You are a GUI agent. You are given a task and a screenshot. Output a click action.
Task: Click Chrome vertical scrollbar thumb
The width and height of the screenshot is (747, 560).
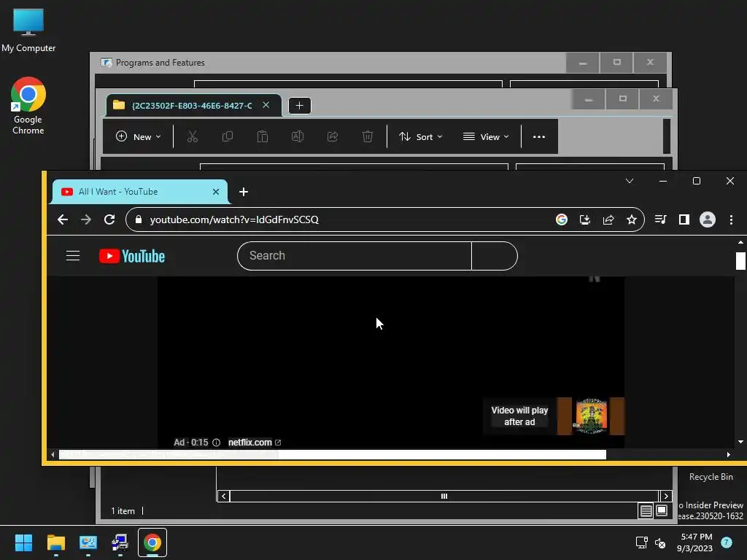click(740, 261)
